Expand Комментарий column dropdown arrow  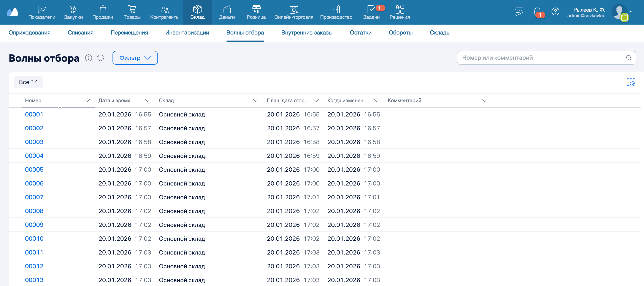click(484, 101)
